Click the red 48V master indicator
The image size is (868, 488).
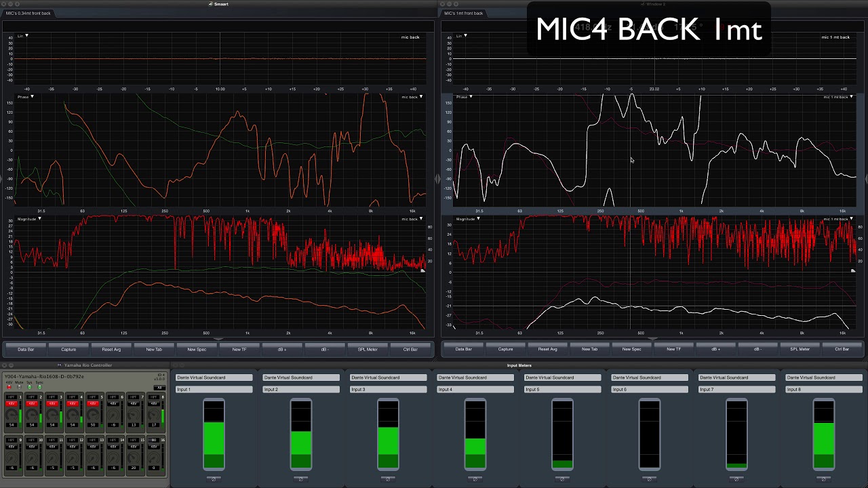pos(9,387)
